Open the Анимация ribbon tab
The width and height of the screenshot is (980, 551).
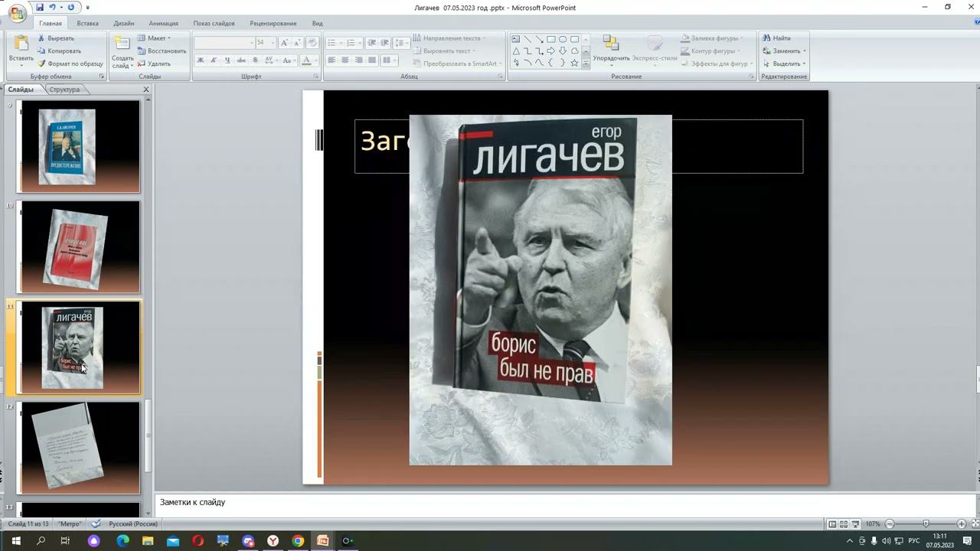[x=163, y=24]
